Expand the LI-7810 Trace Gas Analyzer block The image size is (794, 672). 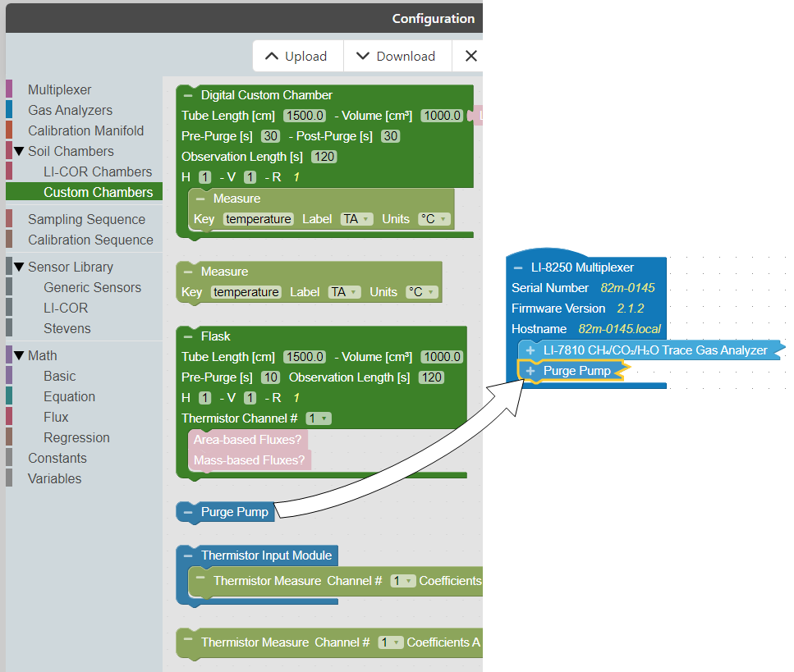click(530, 350)
